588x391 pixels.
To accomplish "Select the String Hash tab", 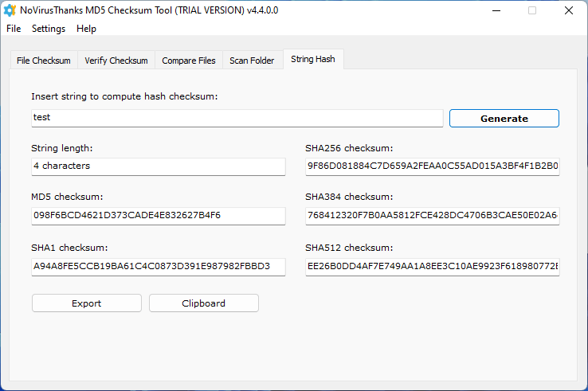I will click(x=313, y=59).
